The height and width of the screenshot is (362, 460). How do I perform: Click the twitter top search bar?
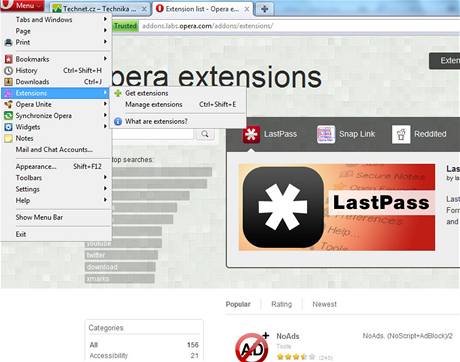[x=121, y=255]
